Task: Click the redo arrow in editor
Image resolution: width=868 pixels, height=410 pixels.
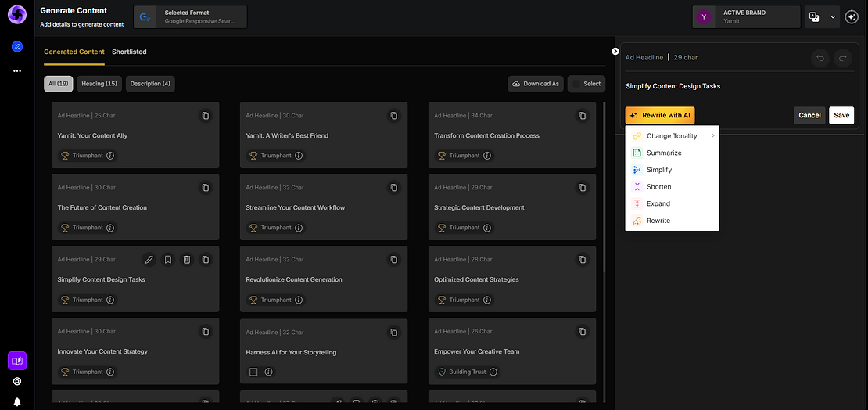Action: (843, 58)
